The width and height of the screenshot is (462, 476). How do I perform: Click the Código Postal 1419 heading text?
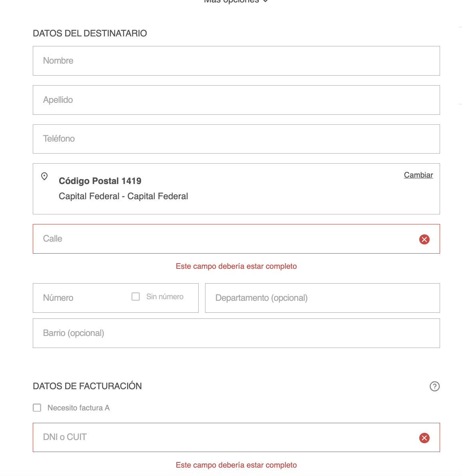[x=100, y=181]
